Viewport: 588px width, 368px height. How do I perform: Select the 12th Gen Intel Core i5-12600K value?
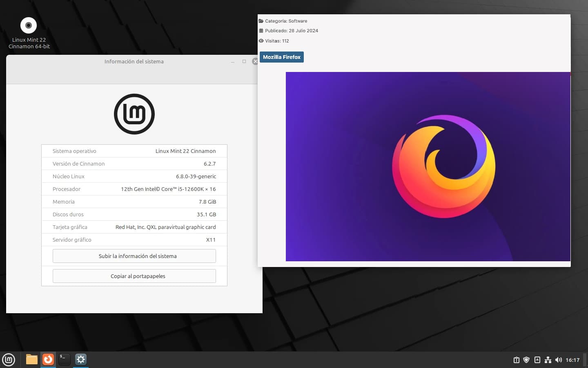click(168, 189)
